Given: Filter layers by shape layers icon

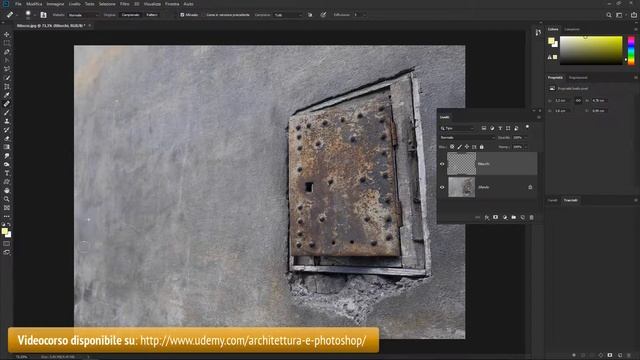Looking at the screenshot, I should click(x=508, y=128).
